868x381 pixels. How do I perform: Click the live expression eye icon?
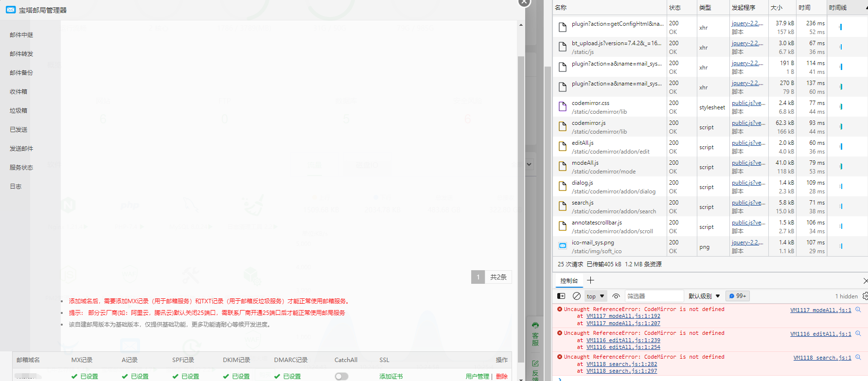[616, 296]
